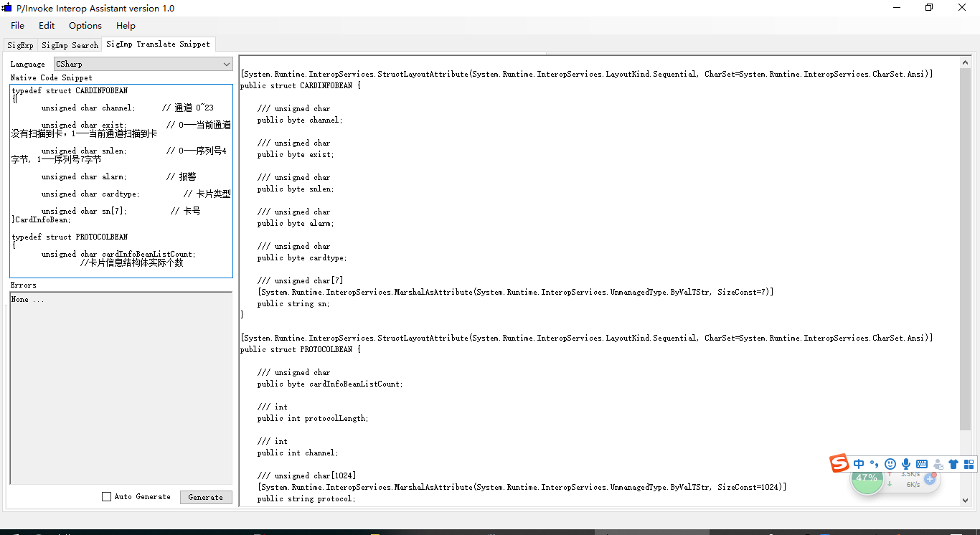Open the Sogou toolbox grid icon
The image size is (980, 535).
point(969,464)
